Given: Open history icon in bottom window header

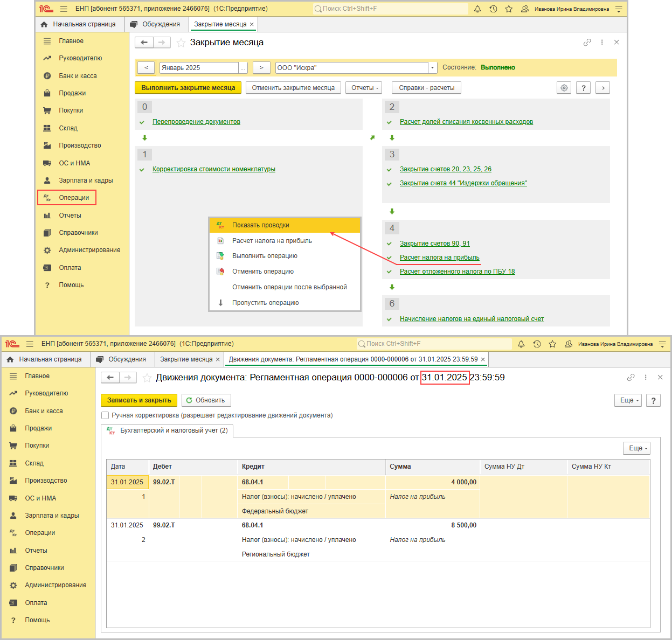Looking at the screenshot, I should tap(537, 344).
